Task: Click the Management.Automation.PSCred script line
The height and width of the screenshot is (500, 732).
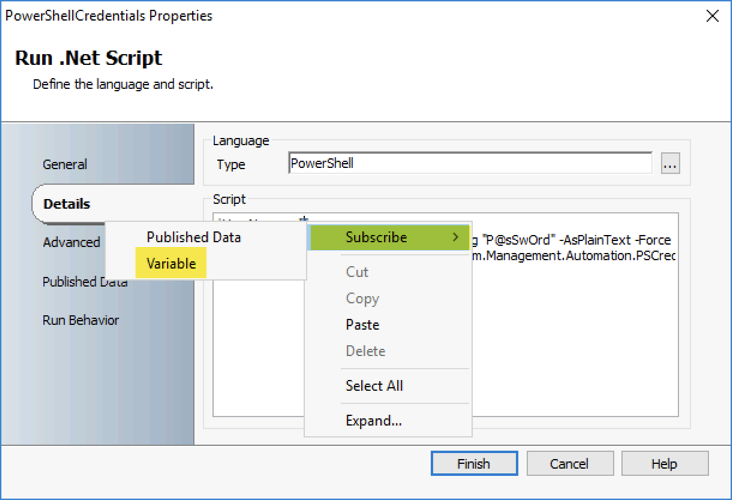Action: 573,256
